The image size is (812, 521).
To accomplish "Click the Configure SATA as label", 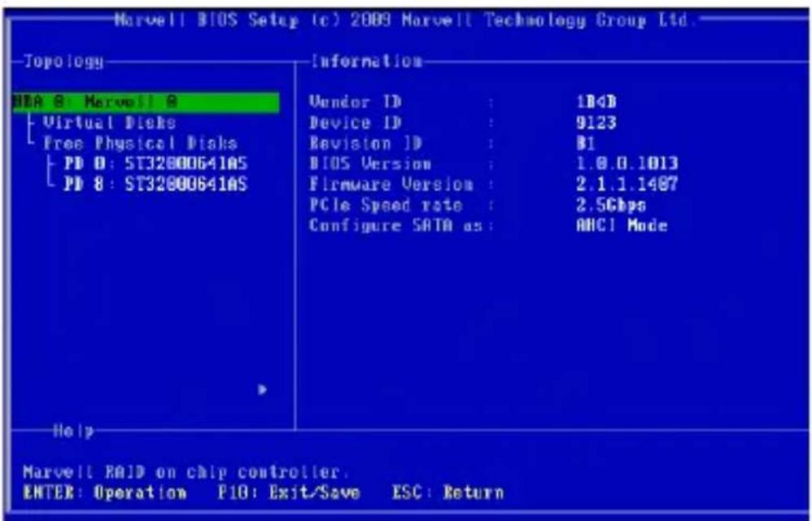I will coord(396,225).
